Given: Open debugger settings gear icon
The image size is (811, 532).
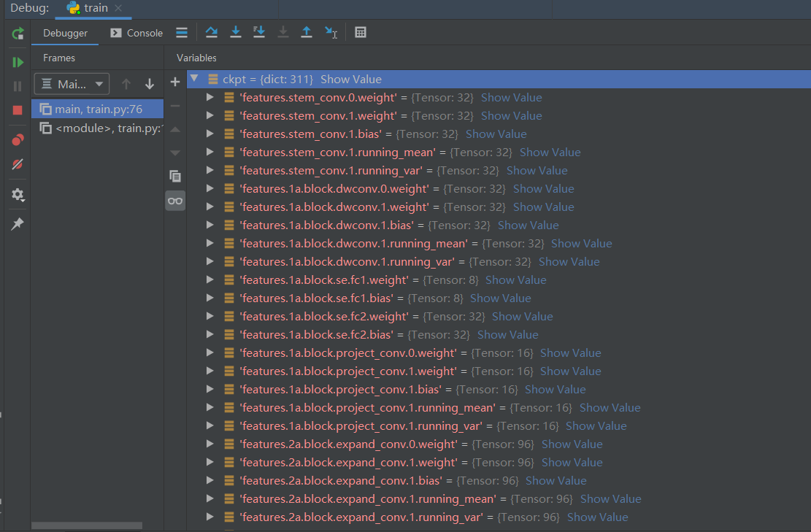Looking at the screenshot, I should click(18, 194).
